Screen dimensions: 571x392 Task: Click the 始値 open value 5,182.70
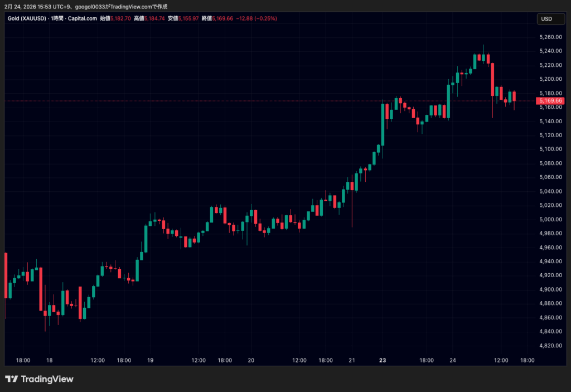[123, 18]
